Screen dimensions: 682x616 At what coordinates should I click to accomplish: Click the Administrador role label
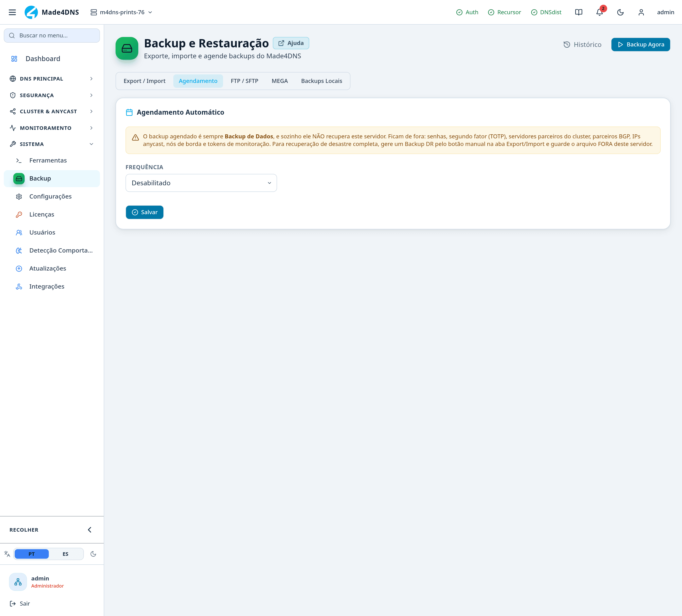tap(47, 586)
